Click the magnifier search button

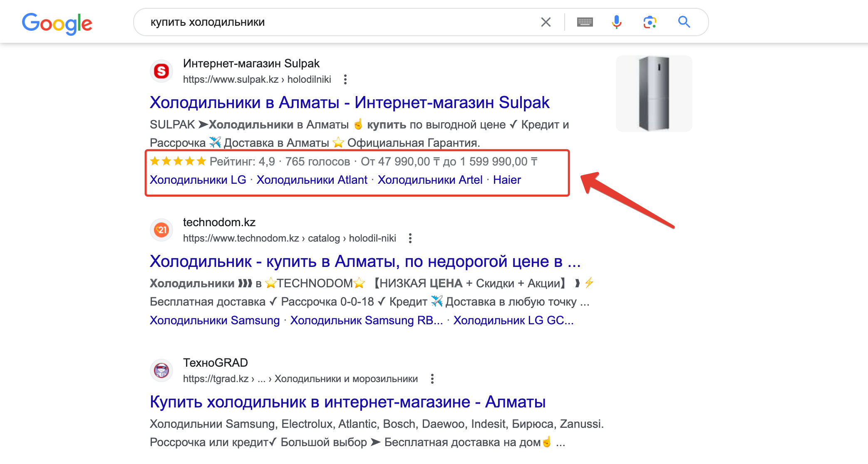coord(684,22)
